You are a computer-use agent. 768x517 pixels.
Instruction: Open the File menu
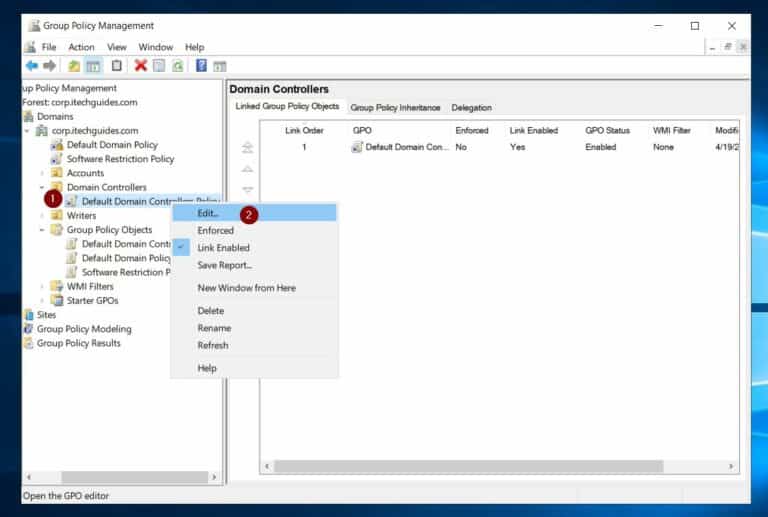[x=49, y=47]
